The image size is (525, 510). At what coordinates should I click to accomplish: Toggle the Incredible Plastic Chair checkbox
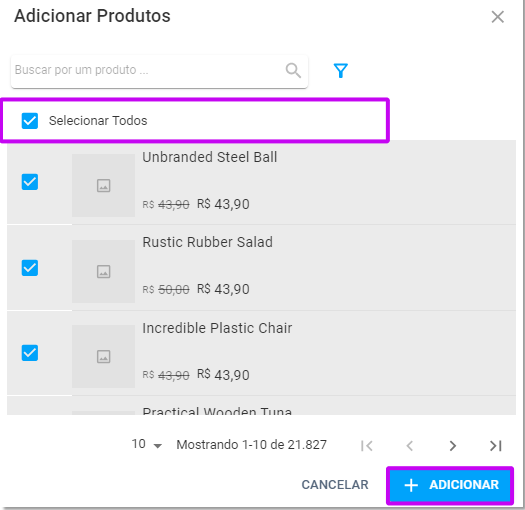pyautogui.click(x=30, y=353)
